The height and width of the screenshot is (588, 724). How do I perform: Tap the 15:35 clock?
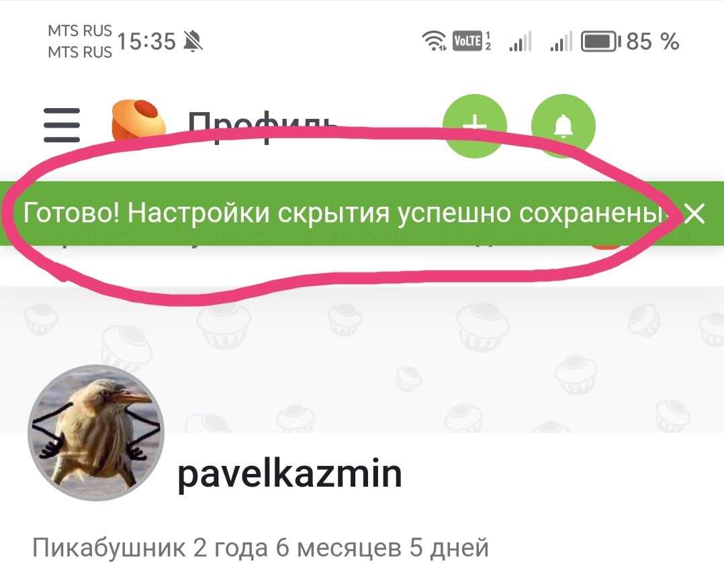[x=146, y=41]
